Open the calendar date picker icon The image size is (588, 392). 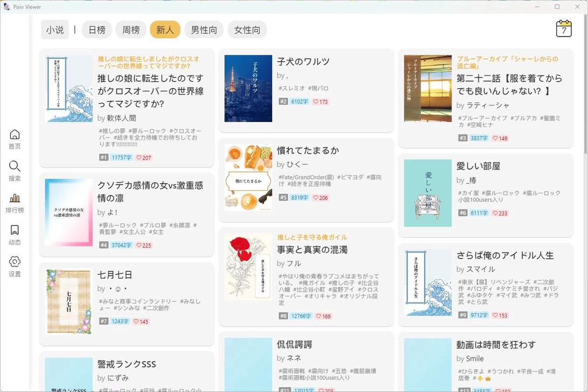(563, 30)
